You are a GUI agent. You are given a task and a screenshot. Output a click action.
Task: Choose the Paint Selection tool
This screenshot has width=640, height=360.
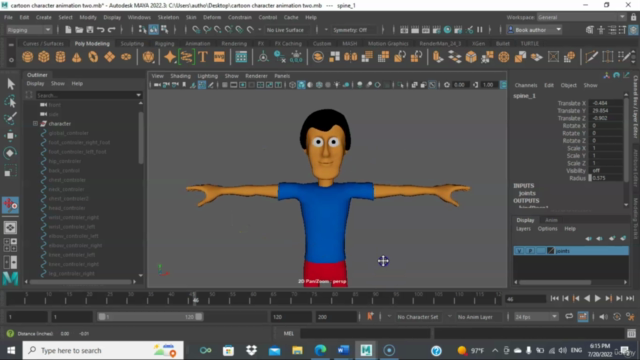(10, 118)
